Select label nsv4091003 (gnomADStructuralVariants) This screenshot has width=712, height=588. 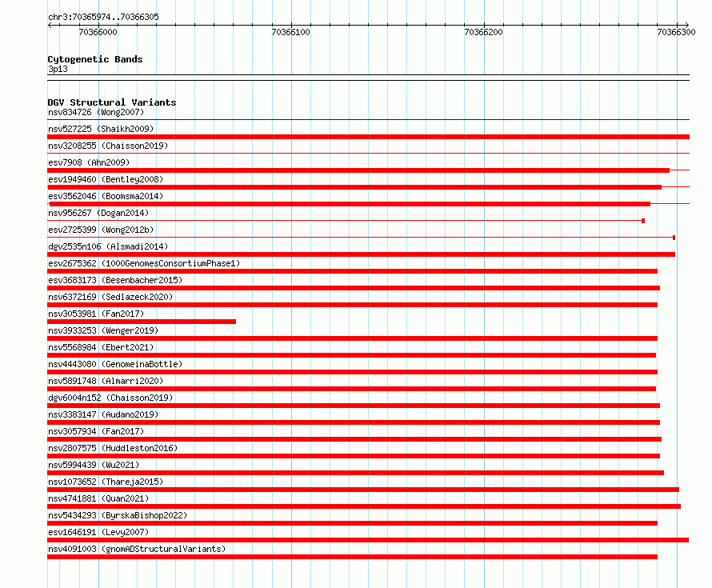coord(137,549)
